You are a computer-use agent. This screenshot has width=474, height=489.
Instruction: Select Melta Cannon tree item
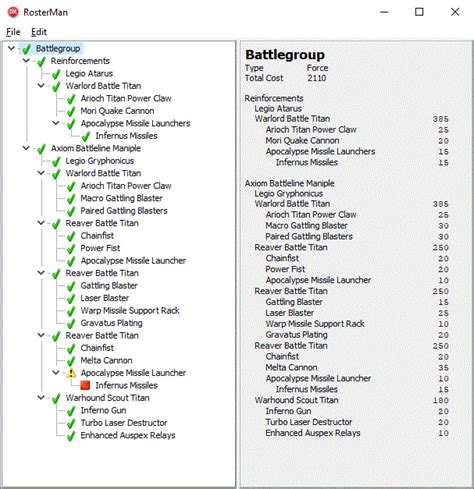tap(106, 360)
